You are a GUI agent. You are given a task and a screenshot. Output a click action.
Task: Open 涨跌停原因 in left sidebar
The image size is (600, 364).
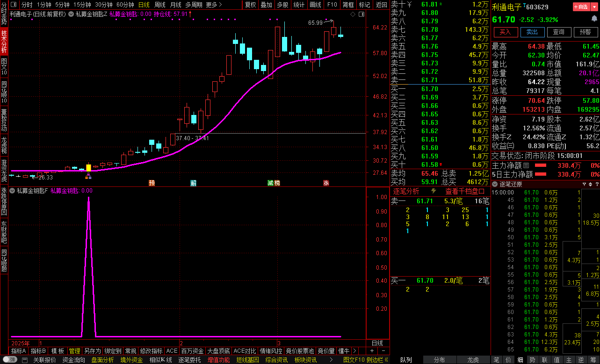coord(4,201)
